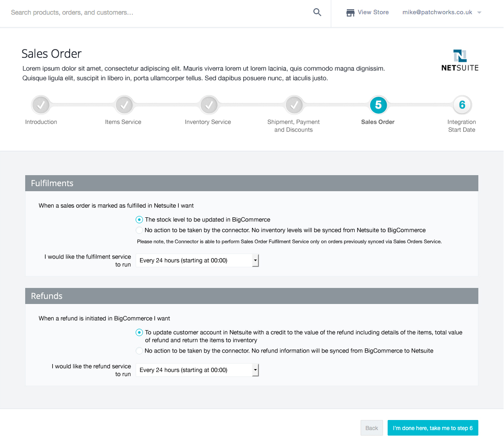Go to Shipment, Payment and Discounts step circle
This screenshot has width=504, height=442.
coord(294,105)
